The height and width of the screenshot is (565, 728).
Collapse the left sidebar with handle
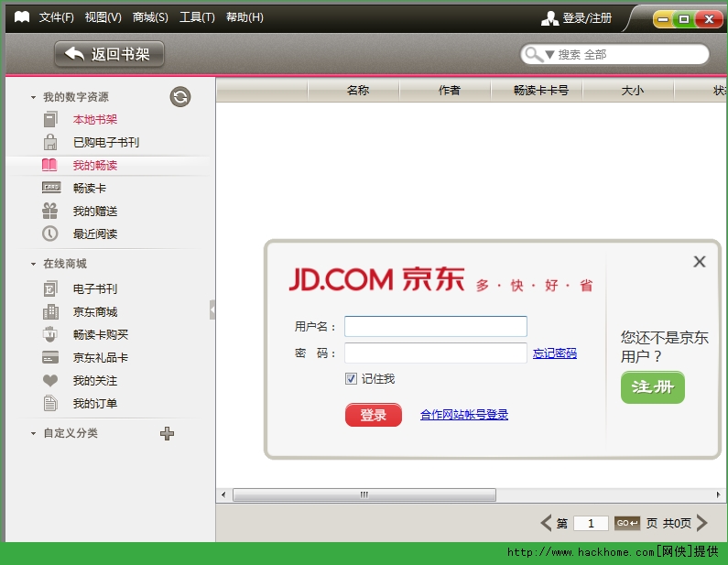212,310
